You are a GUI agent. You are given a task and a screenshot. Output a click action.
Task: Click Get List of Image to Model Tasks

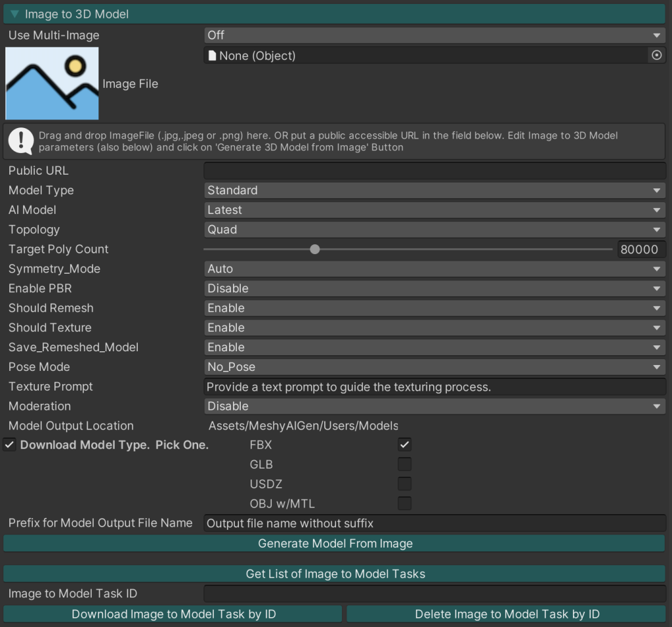point(335,574)
